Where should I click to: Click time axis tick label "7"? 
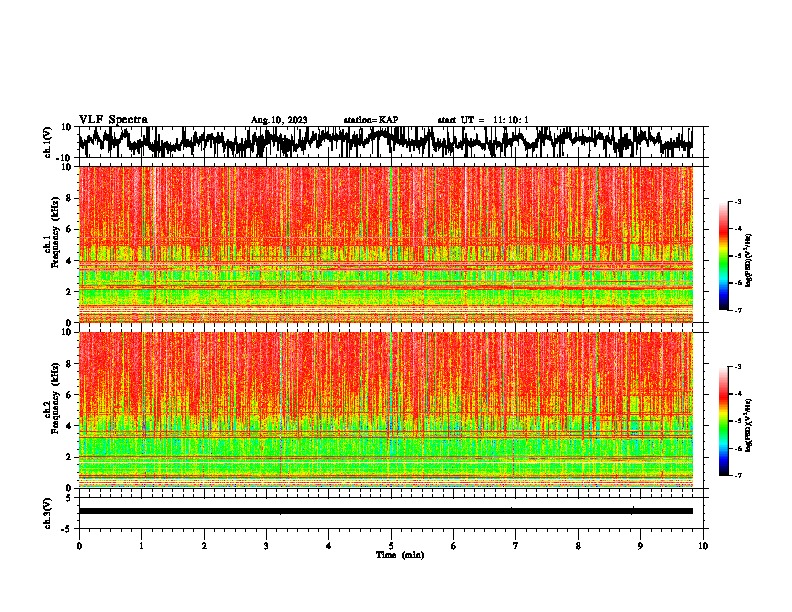(516, 546)
